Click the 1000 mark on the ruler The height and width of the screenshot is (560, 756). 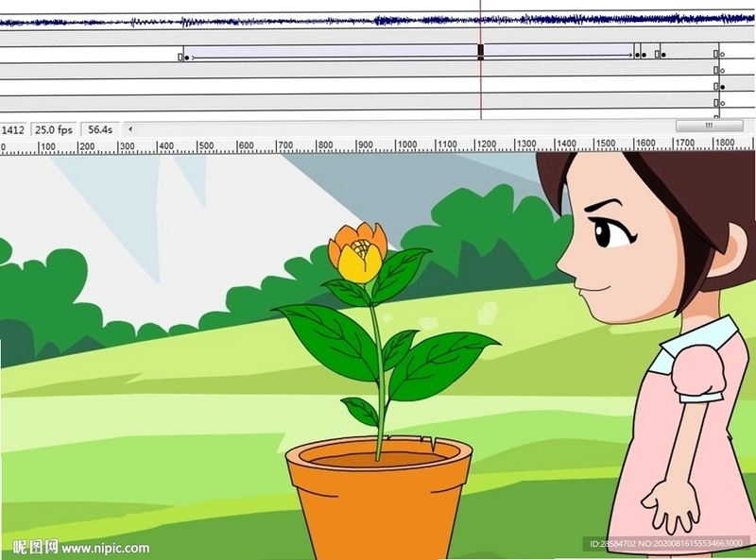(407, 144)
